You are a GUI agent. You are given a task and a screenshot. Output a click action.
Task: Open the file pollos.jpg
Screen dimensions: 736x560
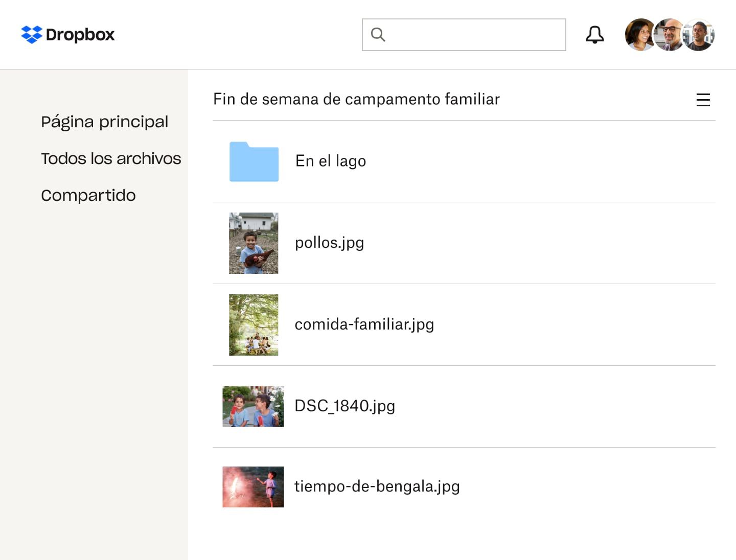coord(329,243)
